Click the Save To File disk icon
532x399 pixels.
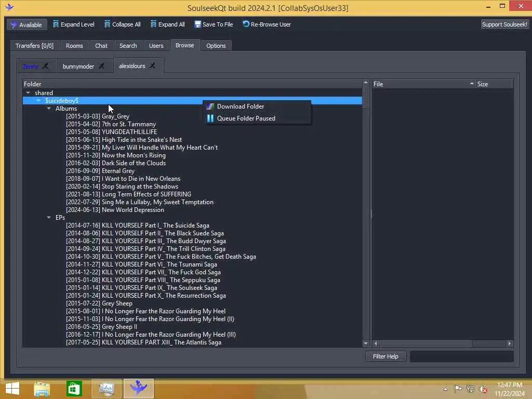pyautogui.click(x=198, y=24)
